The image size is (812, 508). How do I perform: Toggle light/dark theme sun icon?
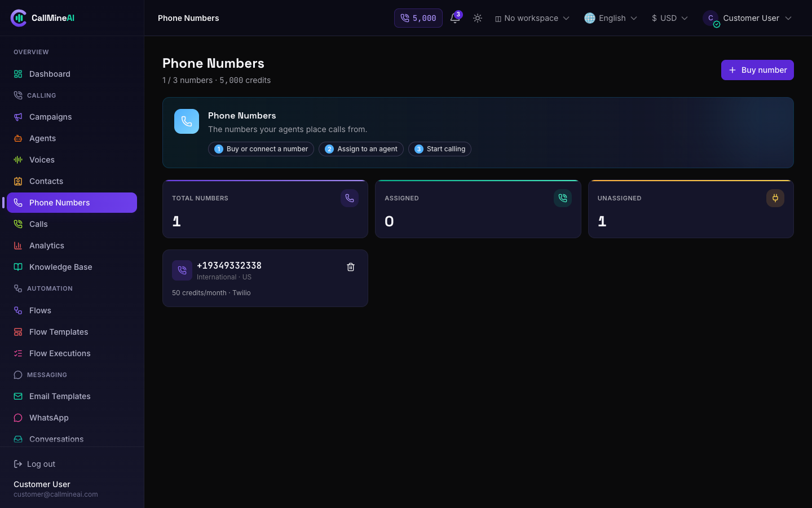click(478, 18)
